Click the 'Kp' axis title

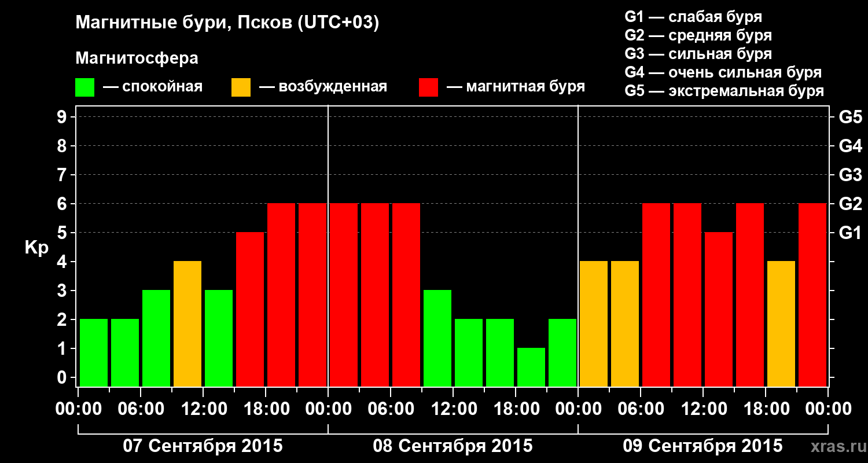point(36,248)
